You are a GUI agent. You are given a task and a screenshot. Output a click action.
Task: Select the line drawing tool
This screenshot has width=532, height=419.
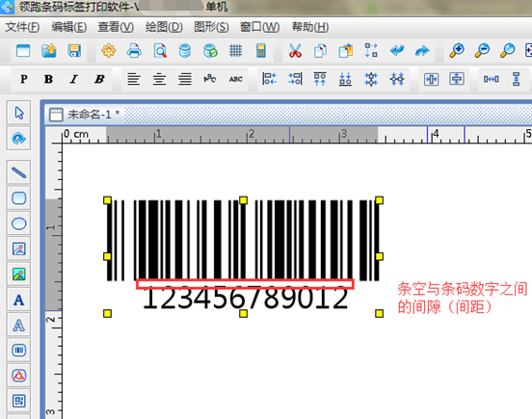18,172
